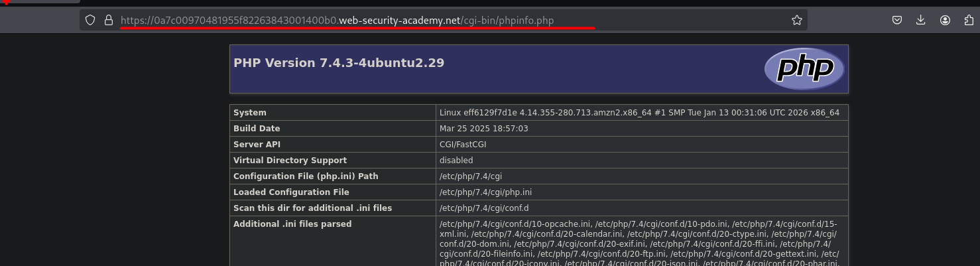Image resolution: width=980 pixels, height=266 pixels.
Task: Click the tracking protection shield icon
Action: point(91,21)
